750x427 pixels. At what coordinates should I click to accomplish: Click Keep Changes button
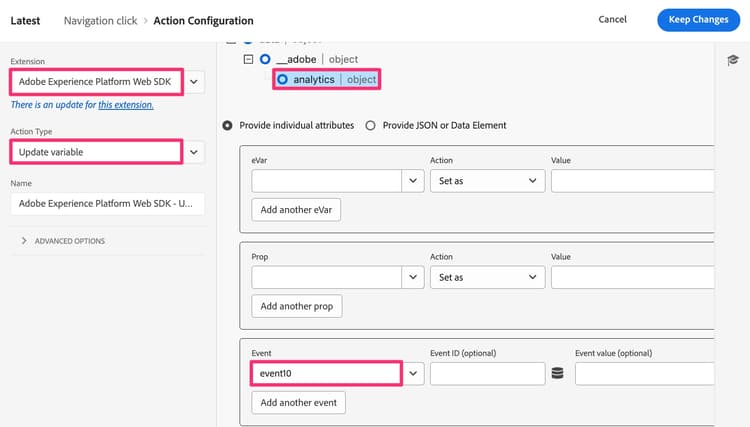point(698,20)
